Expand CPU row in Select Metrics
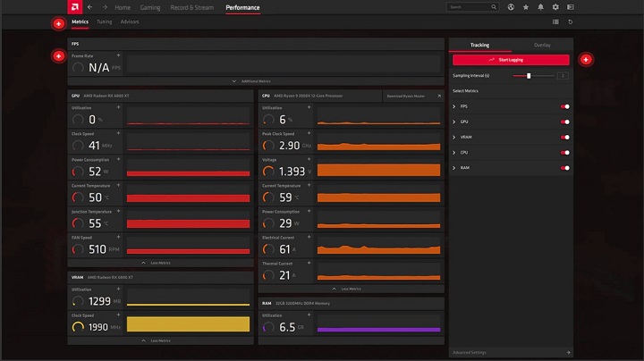The height and width of the screenshot is (361, 644). [x=454, y=153]
